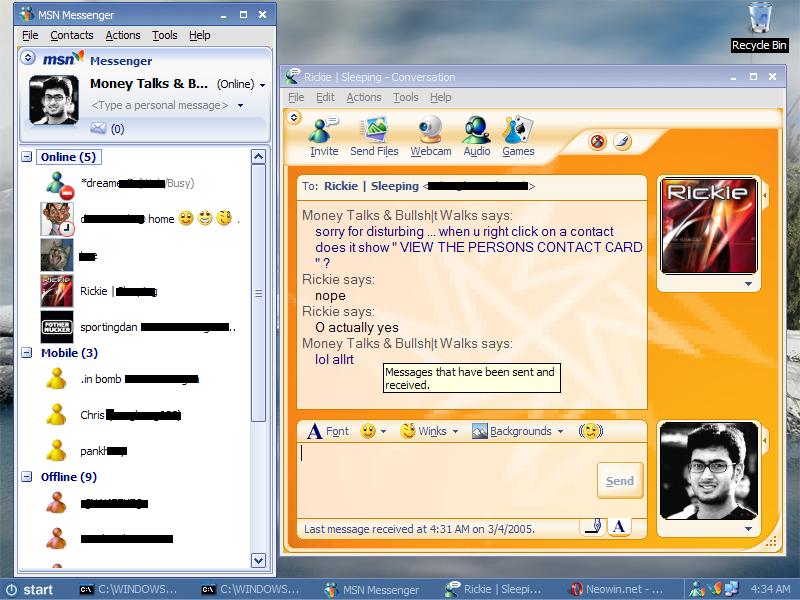Click the .in bomb mobile contact icon

[x=56, y=379]
